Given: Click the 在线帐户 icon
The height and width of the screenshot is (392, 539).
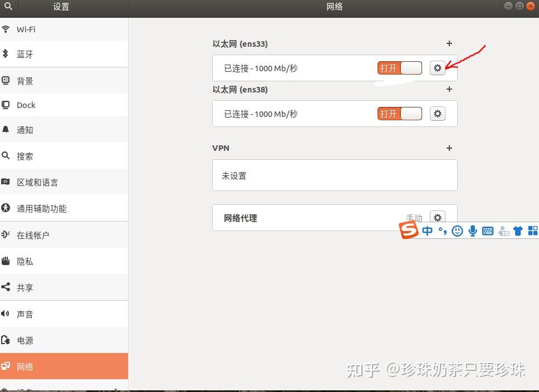Looking at the screenshot, I should click(5, 235).
